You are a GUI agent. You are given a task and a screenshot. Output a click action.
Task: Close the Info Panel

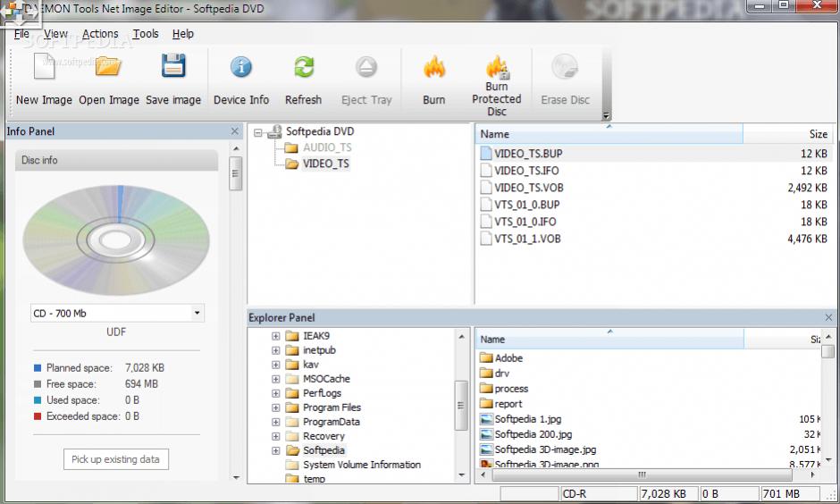point(235,131)
